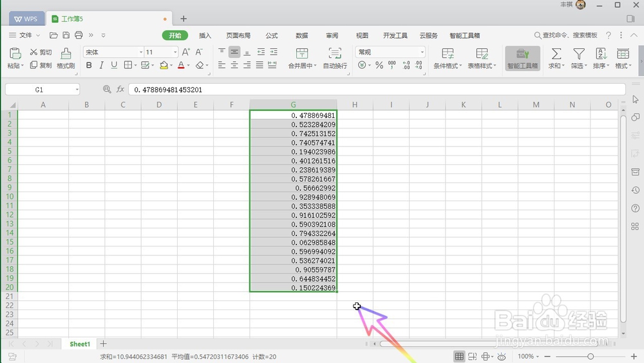Align text to bottom
Screen dimensions: 644x363
(x=247, y=52)
